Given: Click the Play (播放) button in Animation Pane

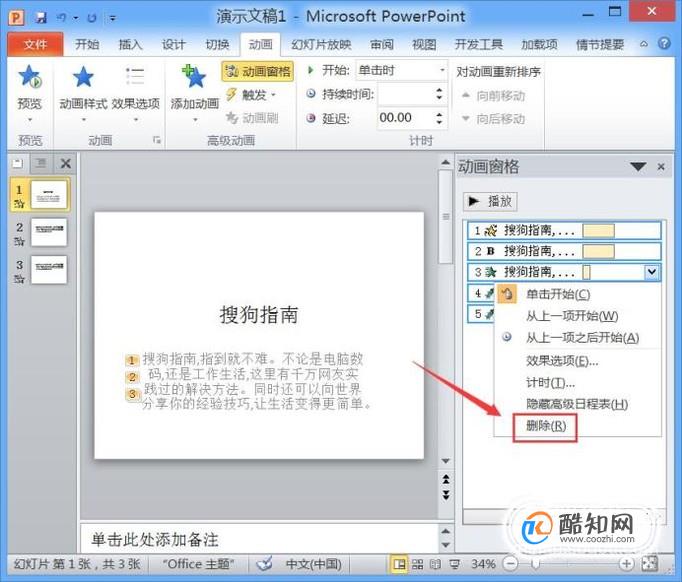Looking at the screenshot, I should coord(490,201).
